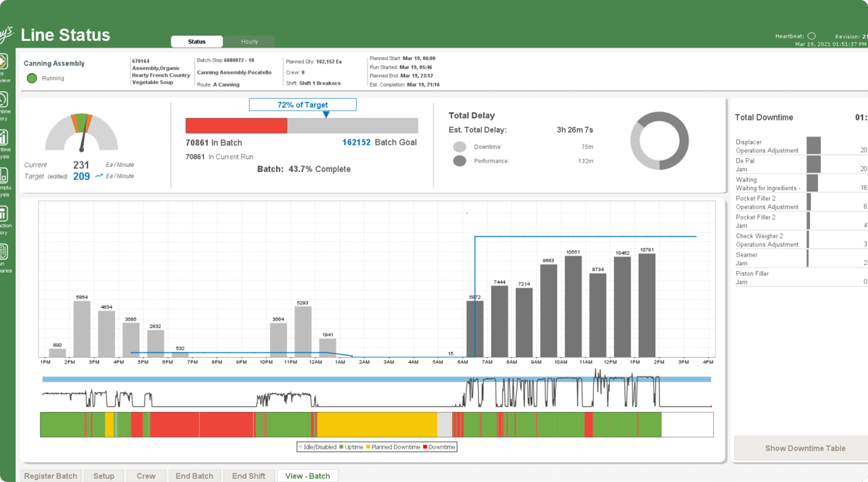Screen dimensions: 868x482
Task: Open the Overview icon in the left sidebar
Action: click(3, 61)
